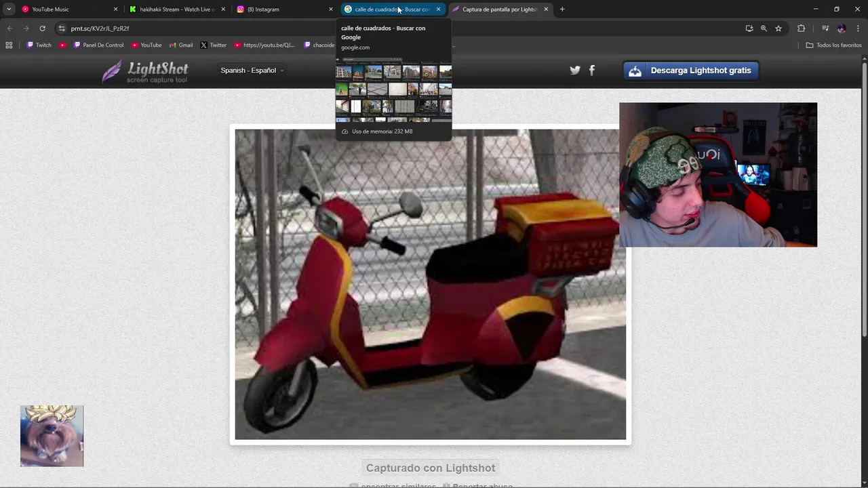
Task: Open the Chrome profile avatar
Action: tap(842, 28)
